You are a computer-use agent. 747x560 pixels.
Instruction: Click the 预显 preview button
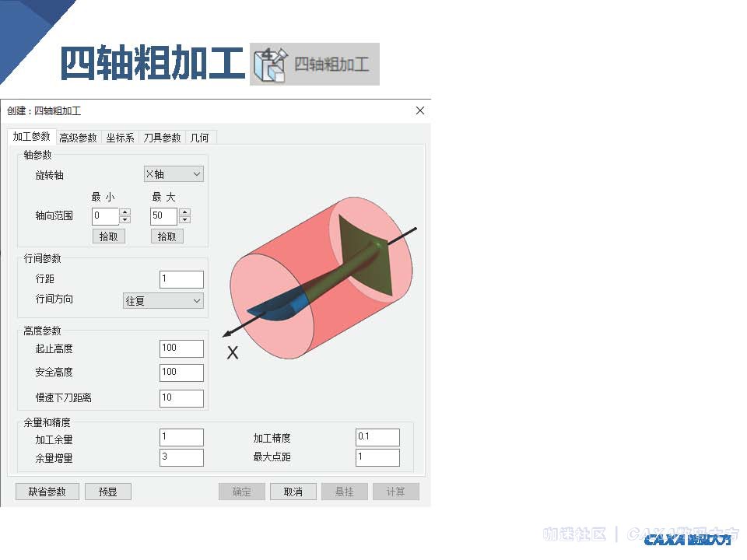pos(108,492)
